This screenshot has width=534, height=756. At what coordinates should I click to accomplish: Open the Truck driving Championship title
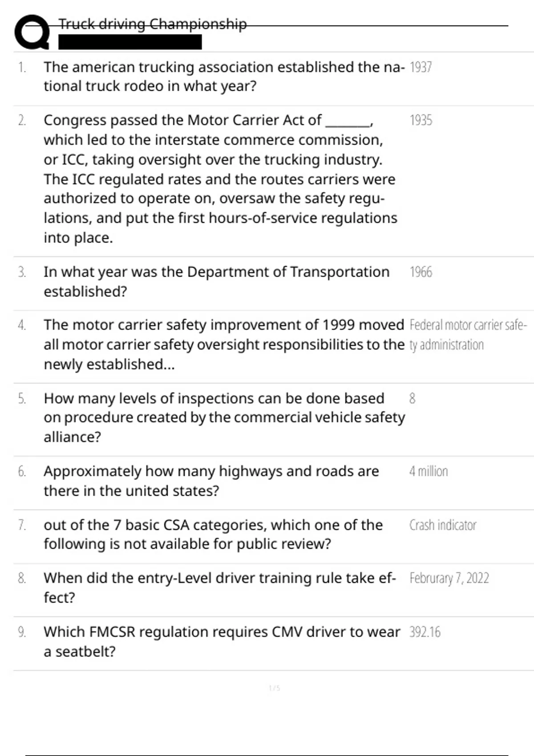[153, 24]
